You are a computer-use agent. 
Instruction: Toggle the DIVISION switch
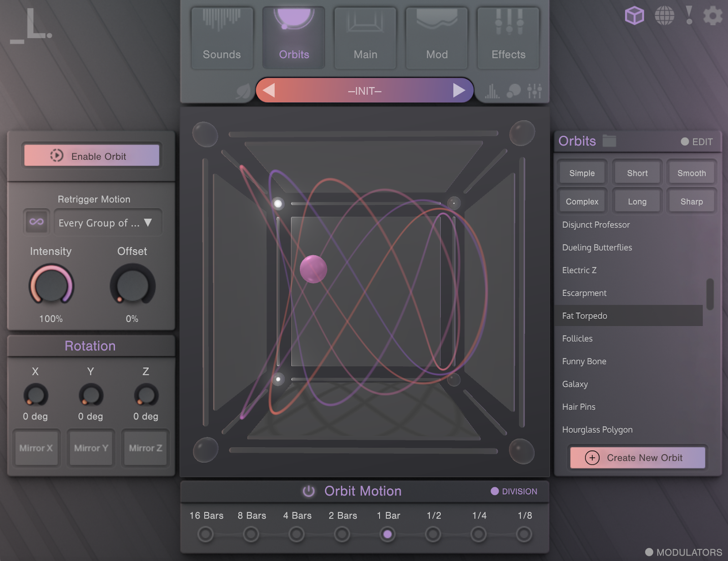pyautogui.click(x=514, y=491)
